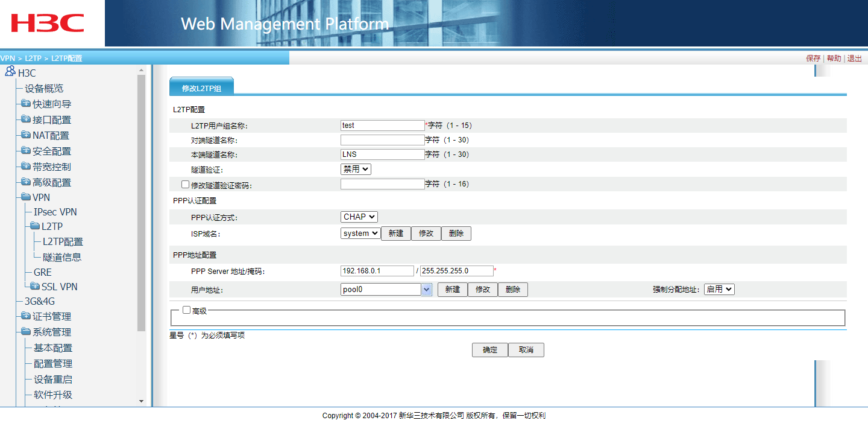
Task: Focus the subnet mask field 255.255.255.0
Action: [x=457, y=271]
